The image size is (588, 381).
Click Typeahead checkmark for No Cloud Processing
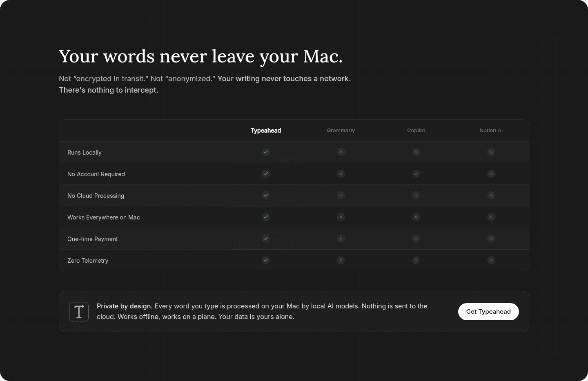click(266, 195)
